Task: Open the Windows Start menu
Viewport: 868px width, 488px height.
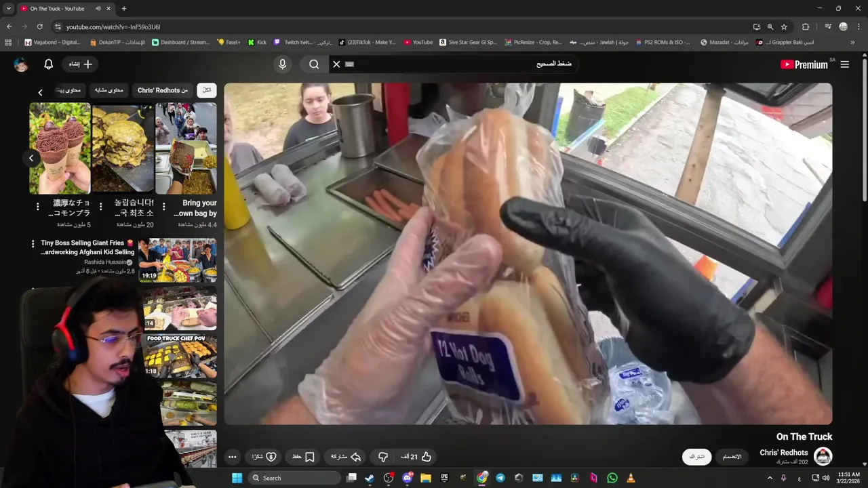Action: (x=237, y=478)
